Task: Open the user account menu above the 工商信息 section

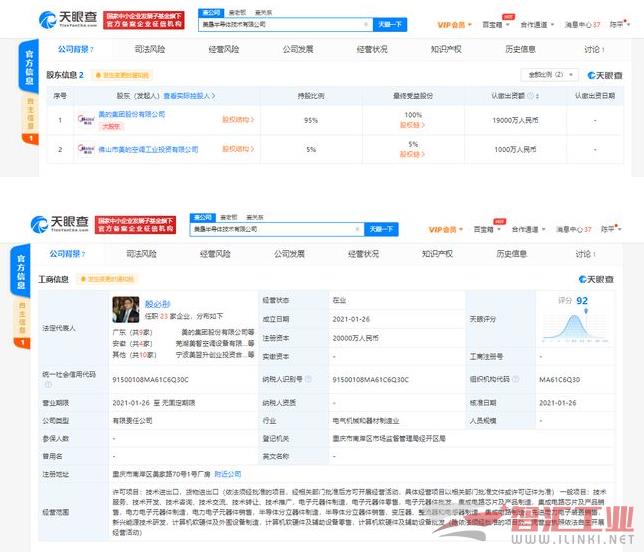Action: pos(611,229)
